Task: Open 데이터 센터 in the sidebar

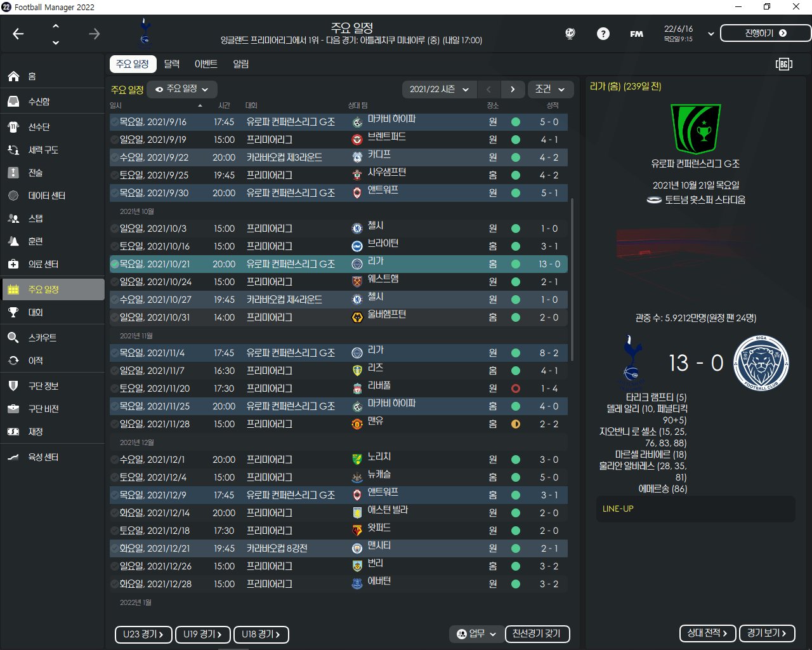Action: pyautogui.click(x=53, y=196)
